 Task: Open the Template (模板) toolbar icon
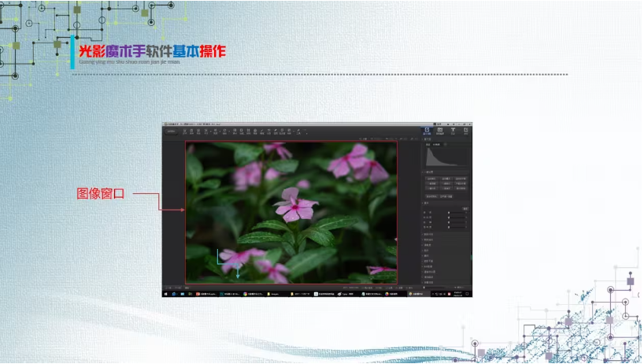(255, 132)
